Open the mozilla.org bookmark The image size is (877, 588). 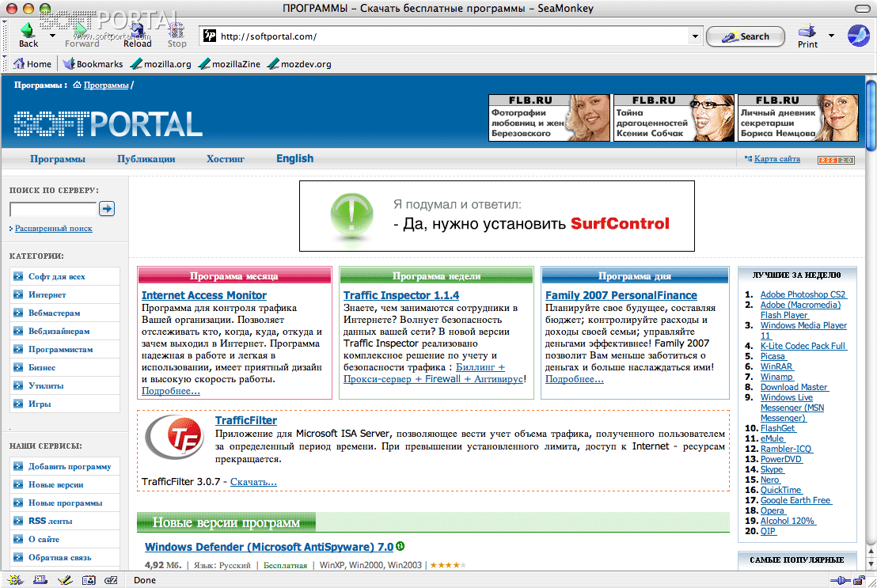(x=161, y=64)
